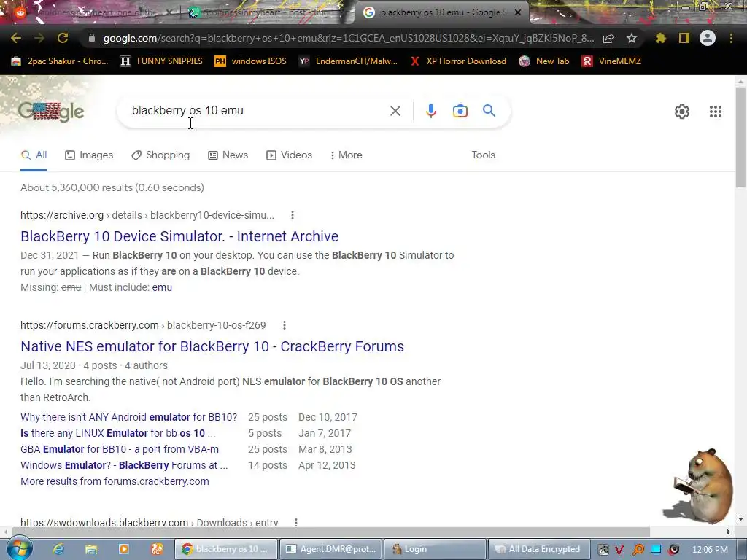The height and width of the screenshot is (560, 747).
Task: Switch to Agent.DMR@prot... taskbar window
Action: coord(332,549)
